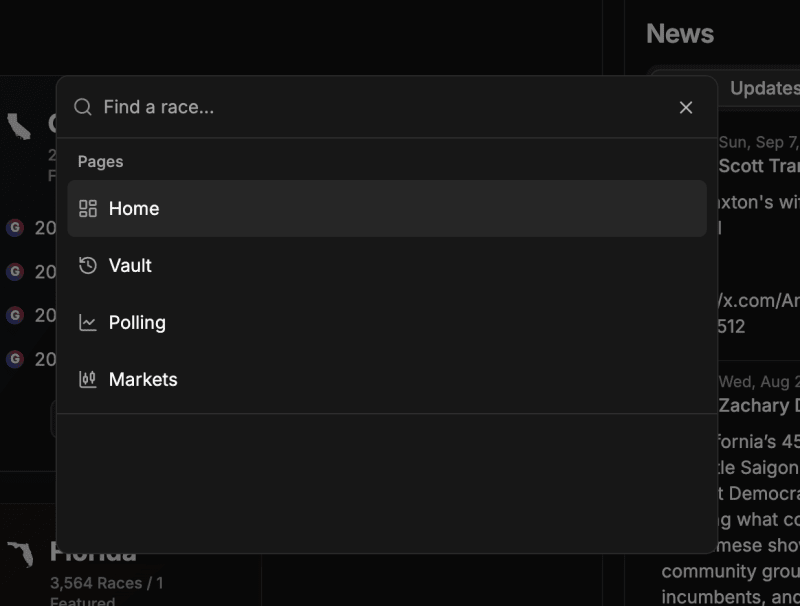Open Markets via its bar-chart icon

[x=87, y=379]
